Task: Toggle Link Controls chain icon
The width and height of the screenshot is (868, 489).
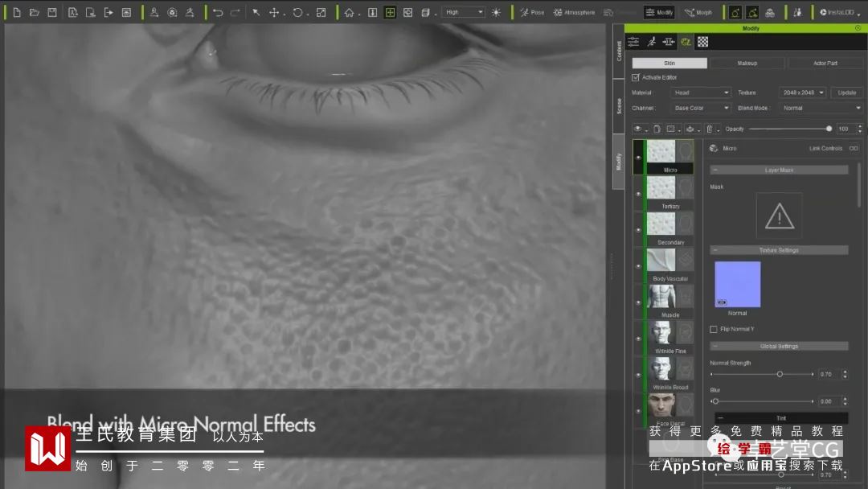Action: pyautogui.click(x=853, y=149)
